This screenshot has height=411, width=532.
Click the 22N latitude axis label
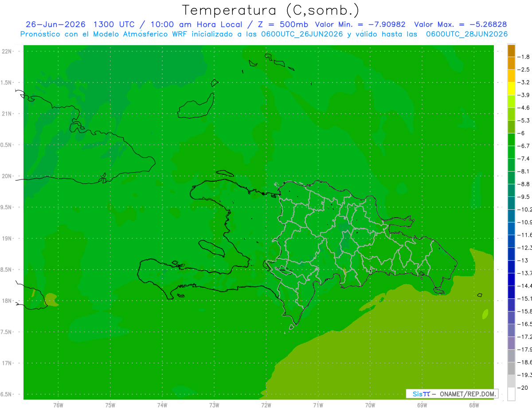[8, 51]
